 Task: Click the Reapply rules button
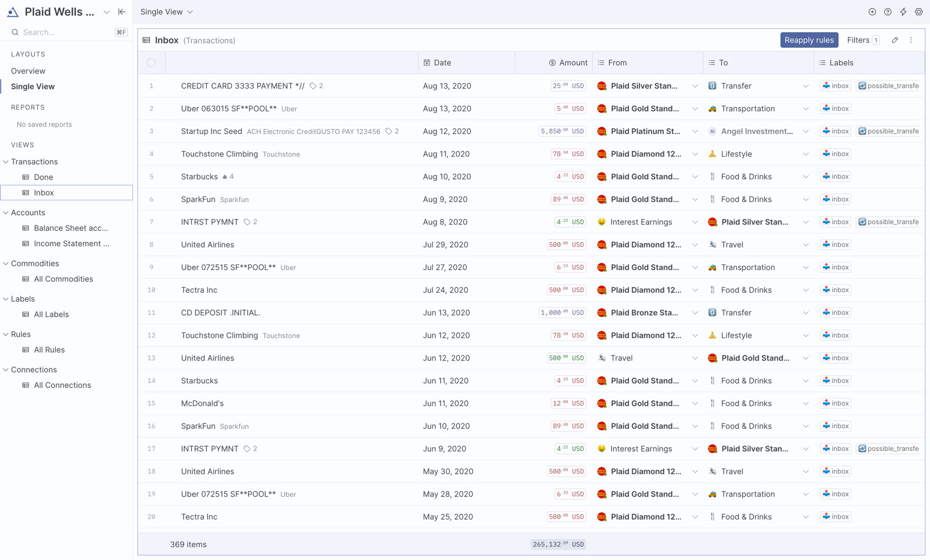[x=809, y=40]
